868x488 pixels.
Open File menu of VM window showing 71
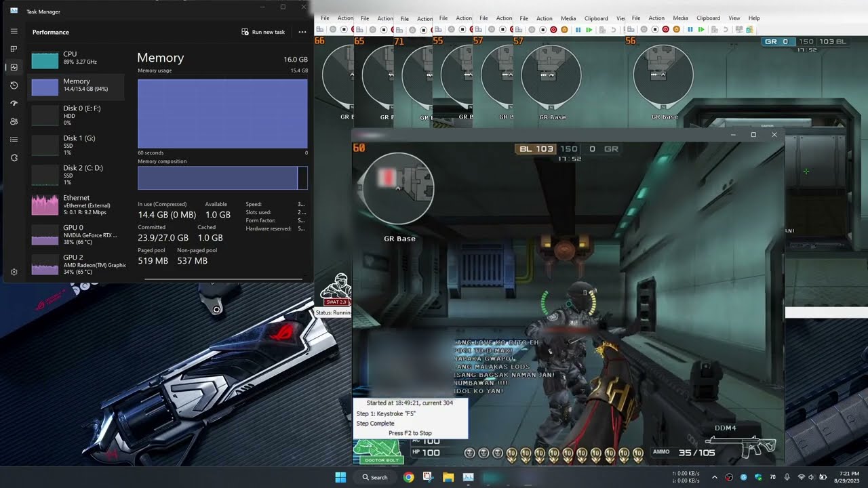(x=405, y=19)
